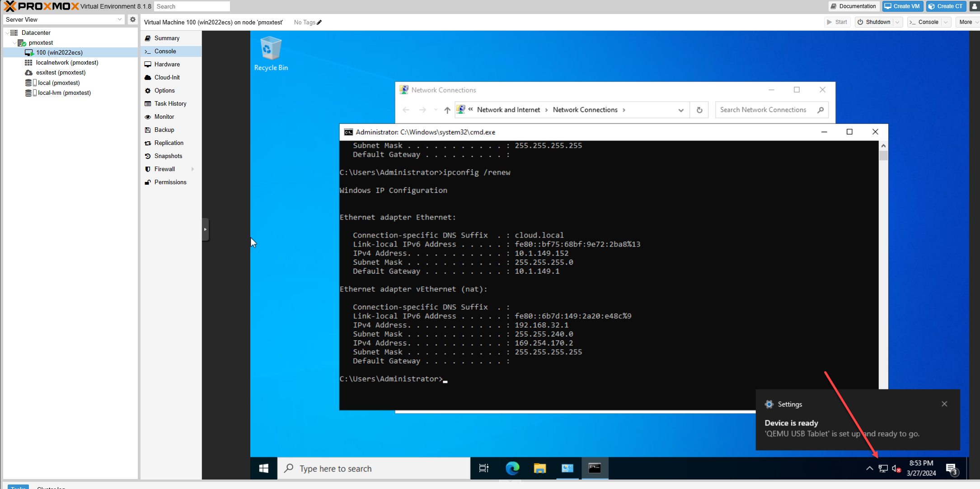The width and height of the screenshot is (980, 489).
Task: Click the network status tray icon
Action: [883, 469]
